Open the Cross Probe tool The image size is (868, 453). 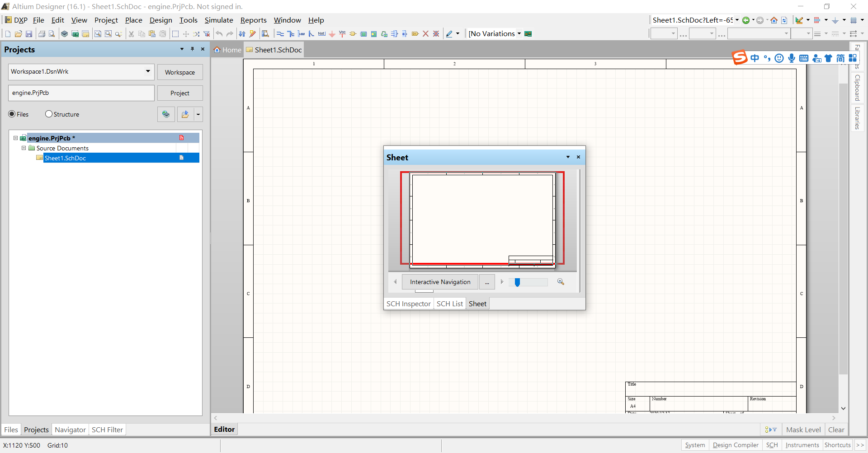[x=252, y=33]
